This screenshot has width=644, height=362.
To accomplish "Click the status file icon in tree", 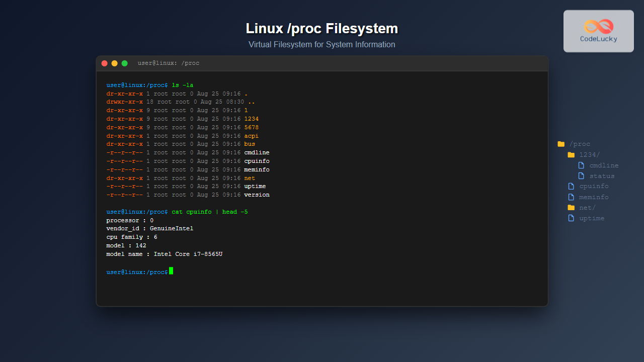I will [x=581, y=176].
